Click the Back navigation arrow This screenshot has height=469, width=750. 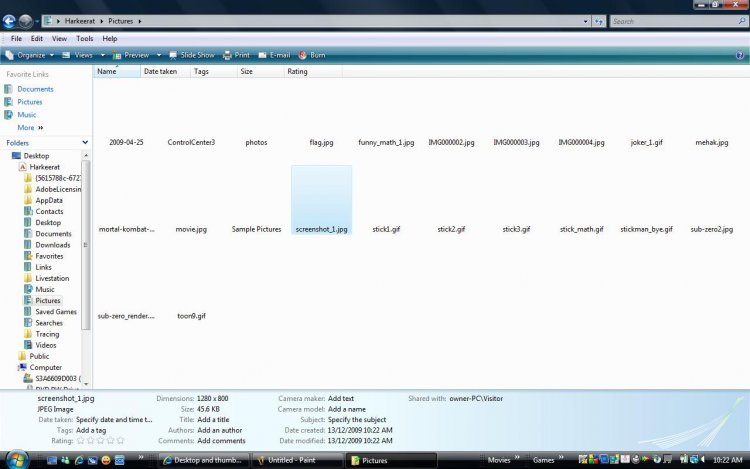pos(10,20)
